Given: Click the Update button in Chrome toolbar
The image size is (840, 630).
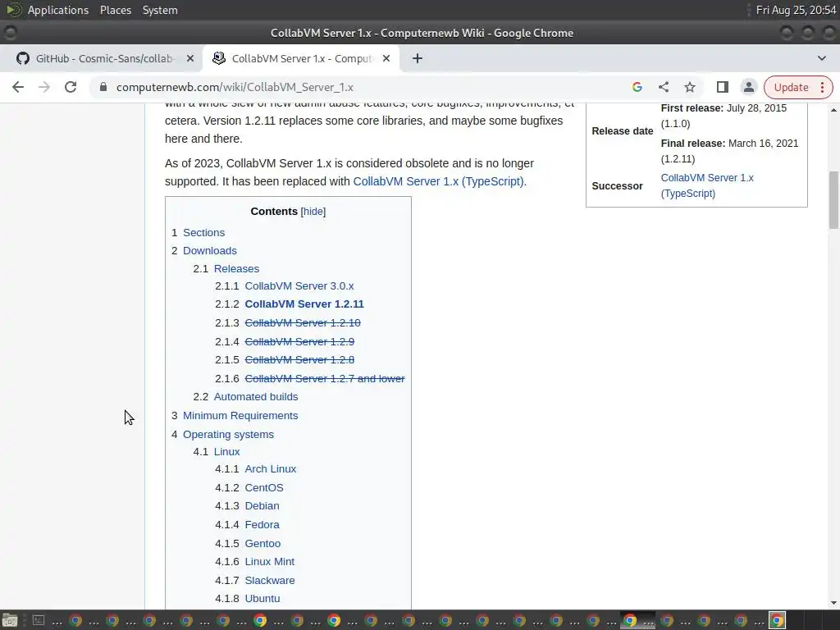Looking at the screenshot, I should coord(791,87).
